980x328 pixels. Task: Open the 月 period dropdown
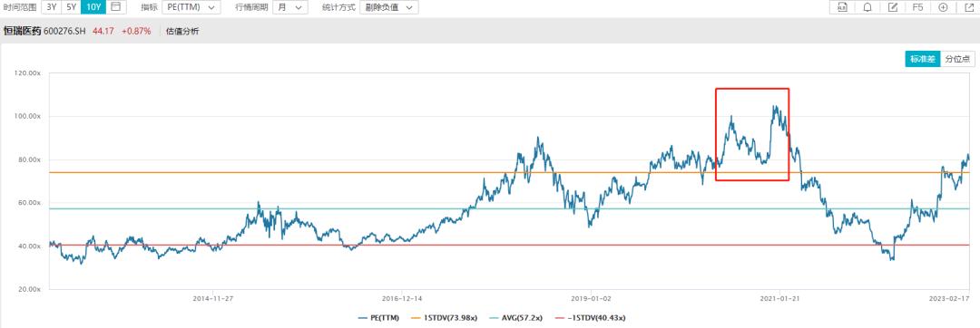pos(290,7)
